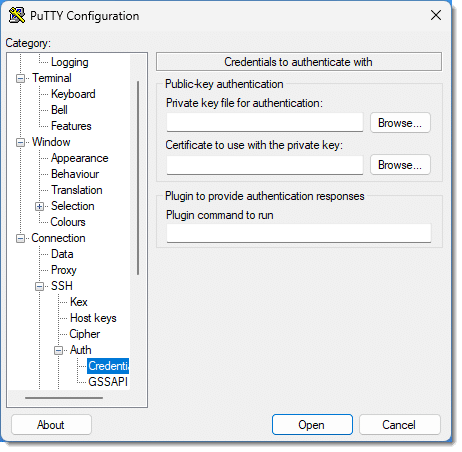
Task: Browse for the certificate file
Action: (x=400, y=165)
